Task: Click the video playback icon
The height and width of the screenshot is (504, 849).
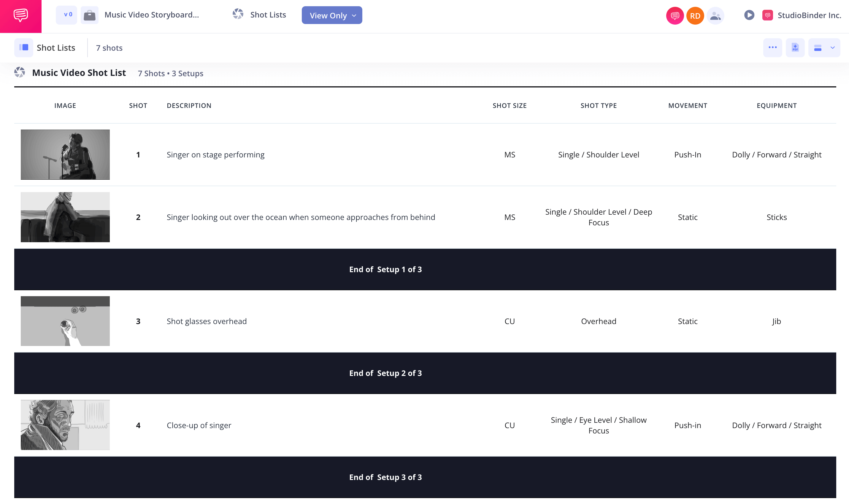Action: (x=749, y=15)
